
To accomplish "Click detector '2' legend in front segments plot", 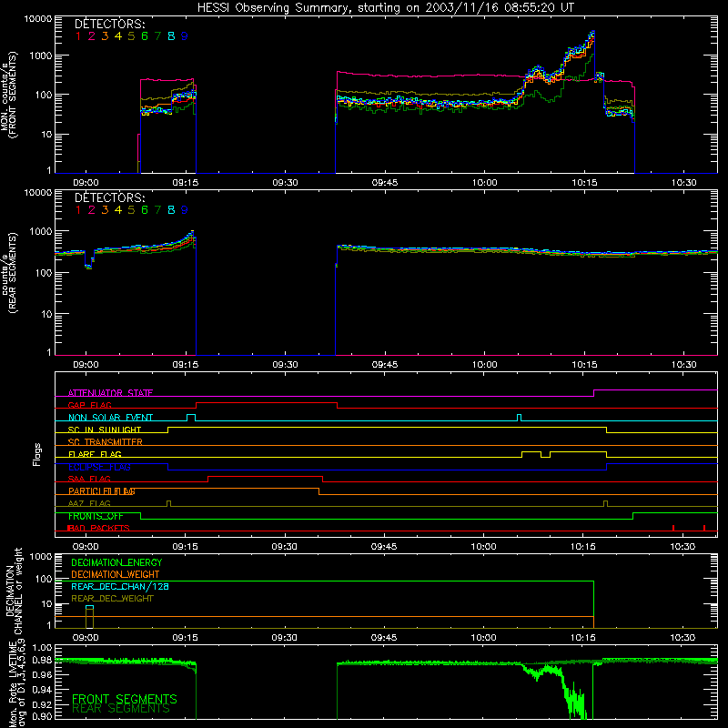I will tap(92, 36).
